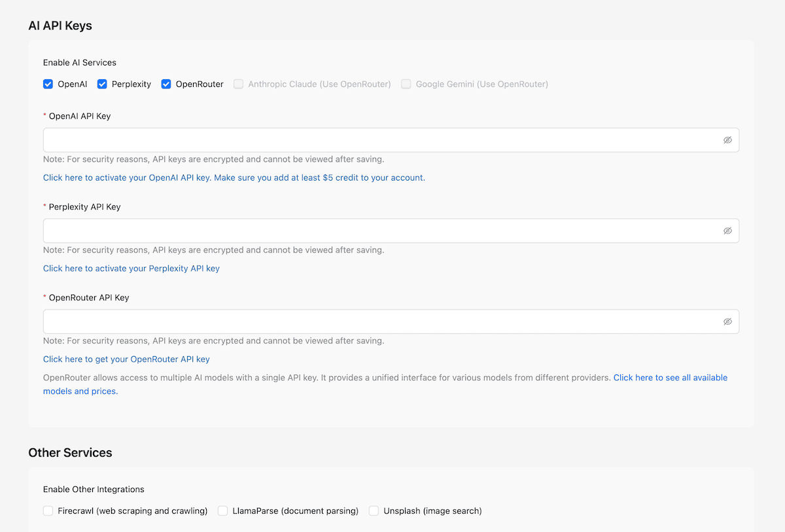Reveal the Perplexity API key via eye icon
Viewport: 785px width, 532px height.
click(x=727, y=231)
